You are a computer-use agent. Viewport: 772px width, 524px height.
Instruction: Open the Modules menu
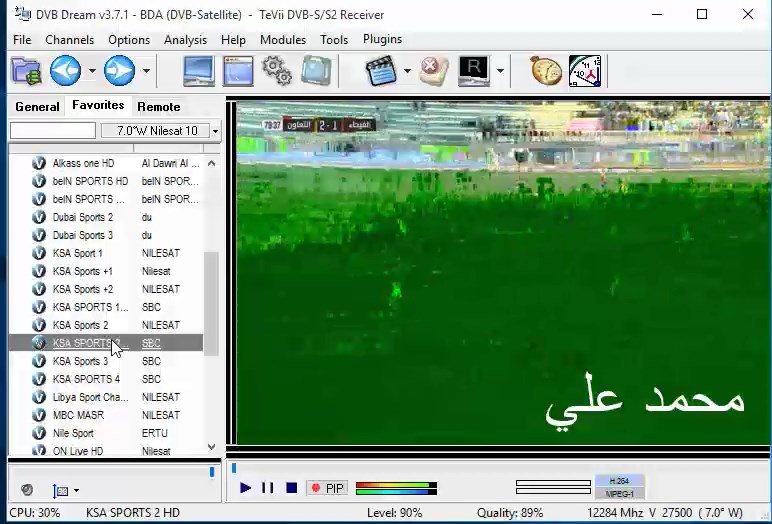coord(283,40)
